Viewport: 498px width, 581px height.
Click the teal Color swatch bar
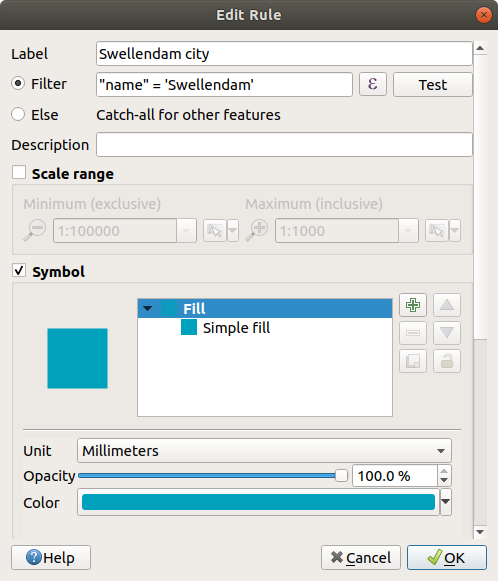tap(258, 502)
